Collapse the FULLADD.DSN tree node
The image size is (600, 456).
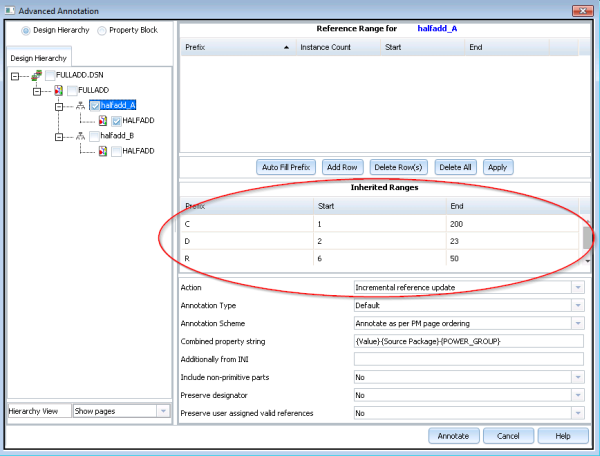(x=15, y=75)
